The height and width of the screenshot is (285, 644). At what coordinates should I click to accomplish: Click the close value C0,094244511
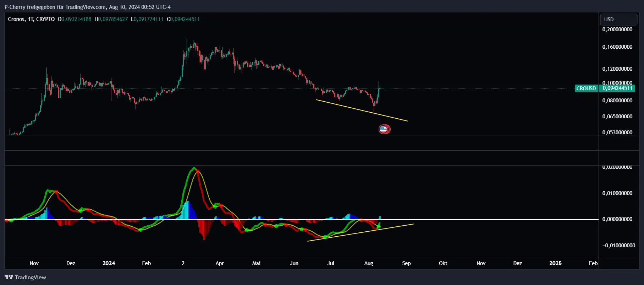point(183,19)
